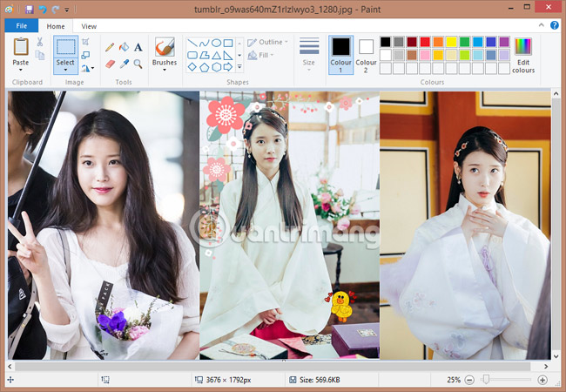Open Paint Help
The image size is (566, 392).
(x=554, y=25)
